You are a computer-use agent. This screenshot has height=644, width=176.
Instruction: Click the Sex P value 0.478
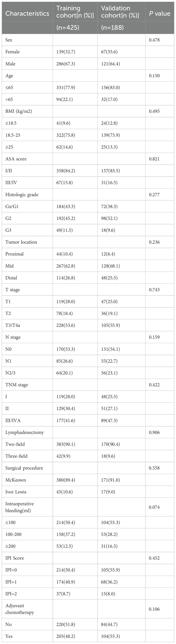[154, 40]
